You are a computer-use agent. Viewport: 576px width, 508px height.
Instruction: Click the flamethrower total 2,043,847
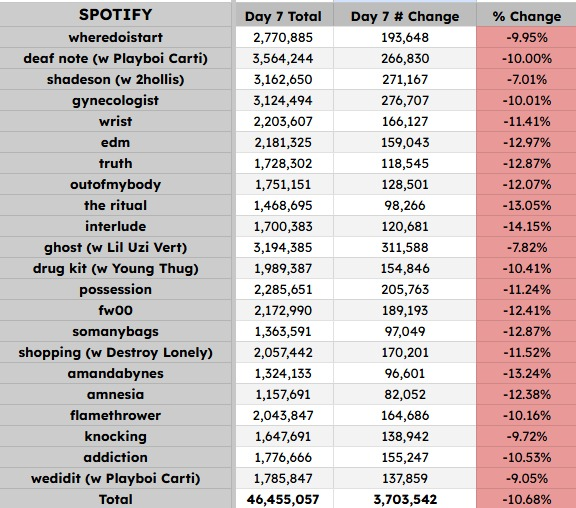[283, 415]
